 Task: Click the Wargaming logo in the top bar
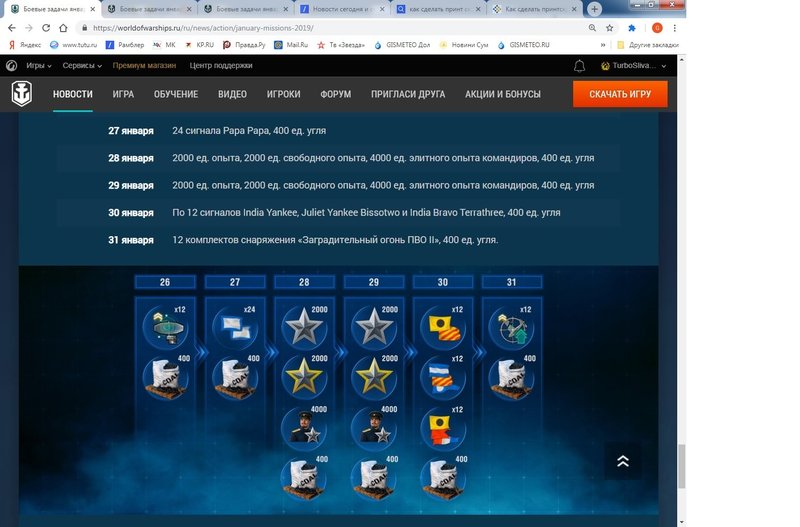click(11, 65)
